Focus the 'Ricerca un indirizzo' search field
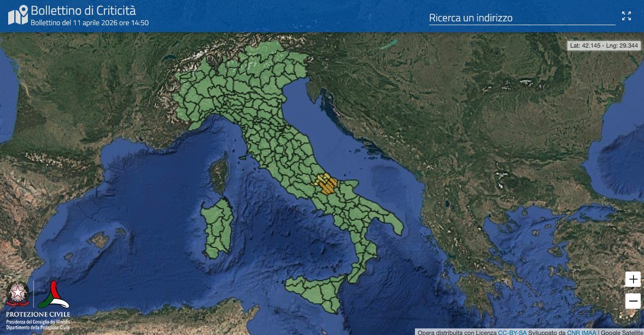The image size is (644, 335). click(522, 18)
